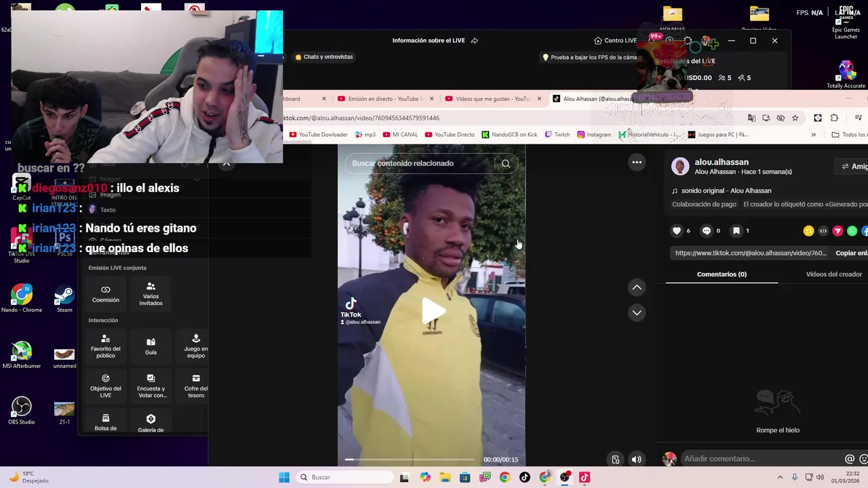The height and width of the screenshot is (488, 868).
Task: Switch to Emisión en directo YouTube browser tab
Action: click(385, 99)
